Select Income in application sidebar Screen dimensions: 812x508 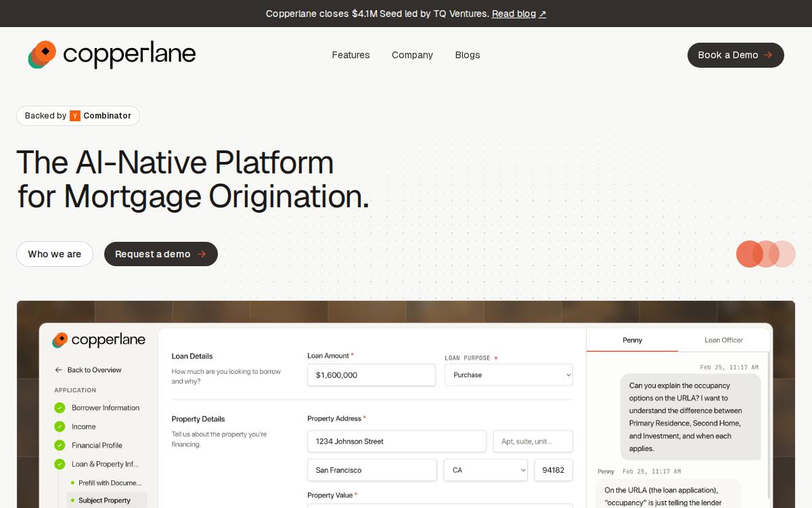84,427
